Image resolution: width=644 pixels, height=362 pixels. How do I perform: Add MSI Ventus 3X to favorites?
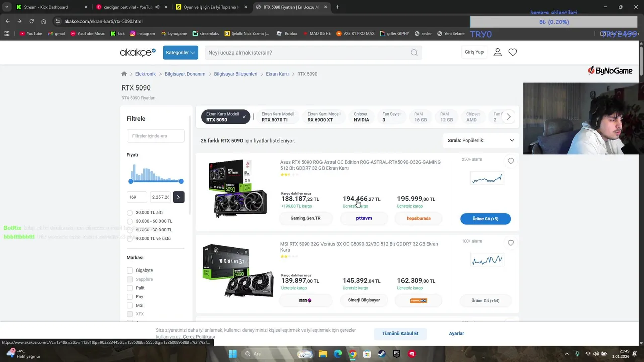(511, 243)
